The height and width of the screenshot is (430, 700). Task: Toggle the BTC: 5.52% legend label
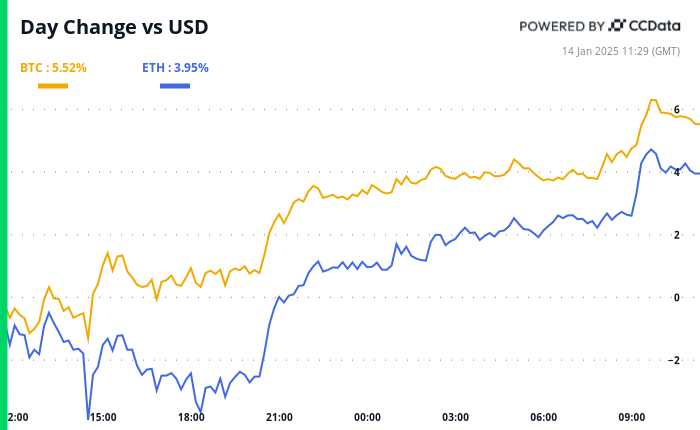[x=53, y=68]
